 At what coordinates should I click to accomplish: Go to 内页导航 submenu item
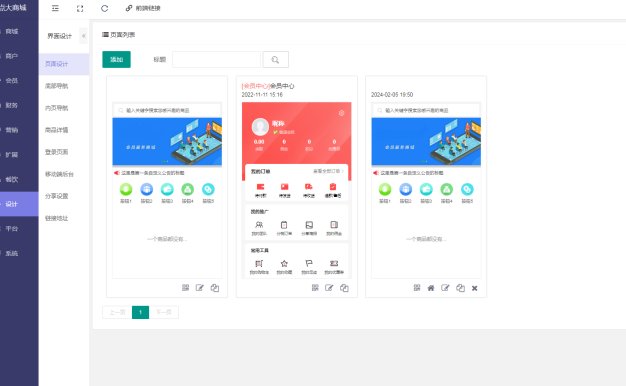click(56, 108)
